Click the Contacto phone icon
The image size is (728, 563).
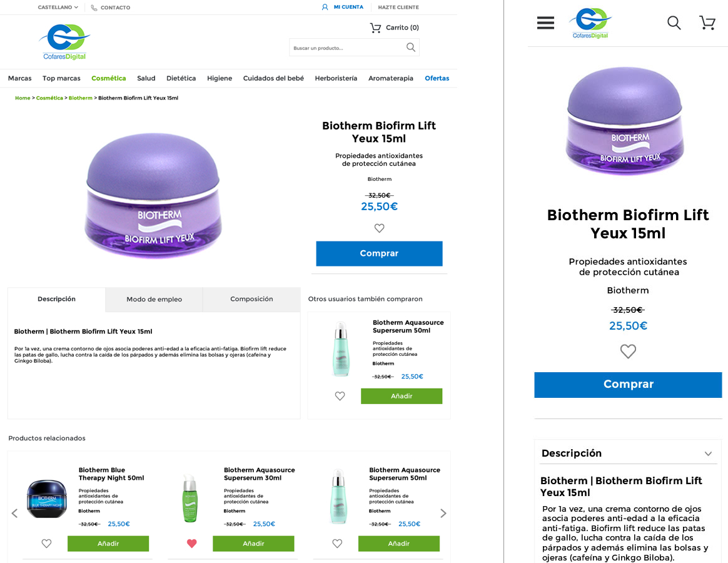point(94,8)
